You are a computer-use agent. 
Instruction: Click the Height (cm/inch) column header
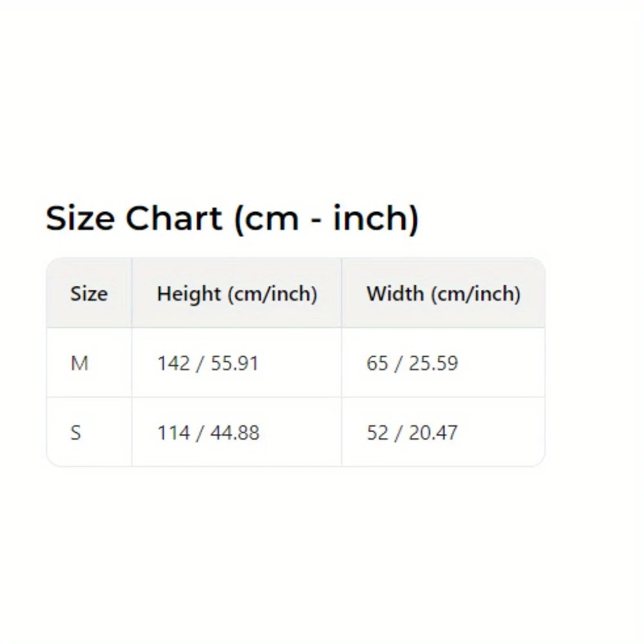(x=237, y=294)
